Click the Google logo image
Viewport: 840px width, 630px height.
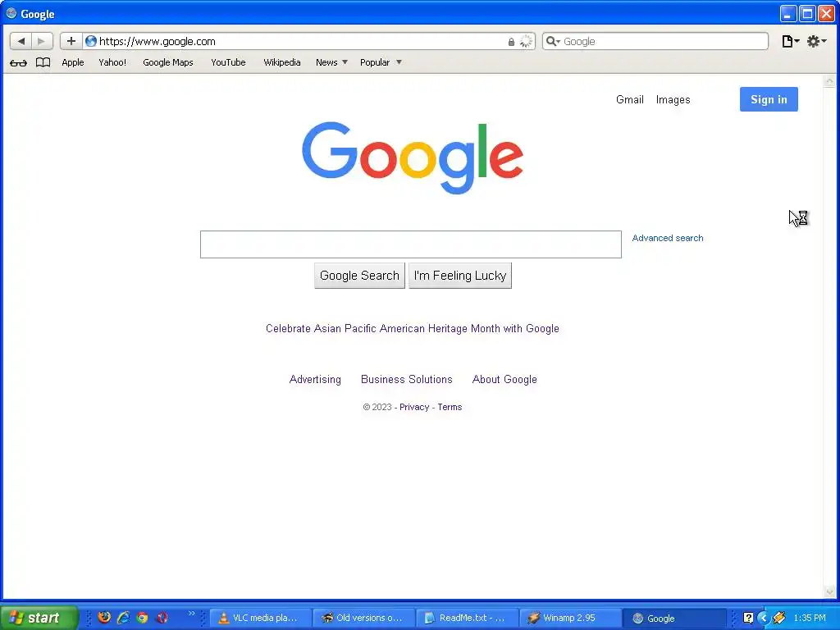(x=413, y=157)
